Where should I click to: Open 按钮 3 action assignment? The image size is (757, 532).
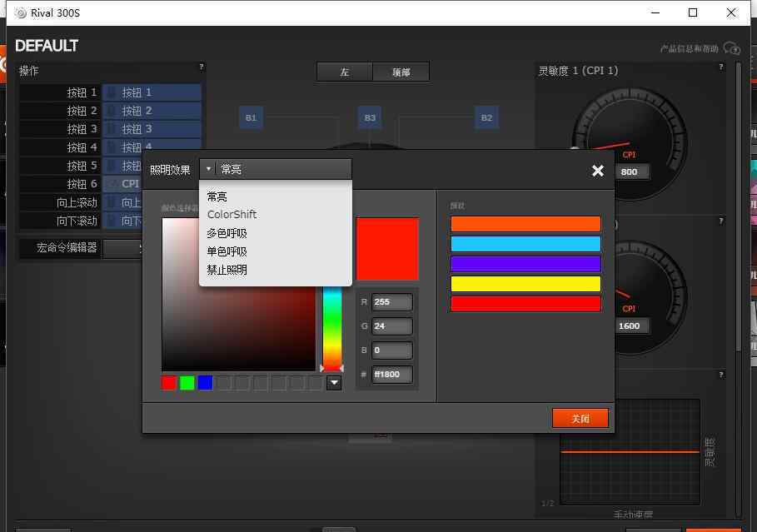tap(152, 129)
